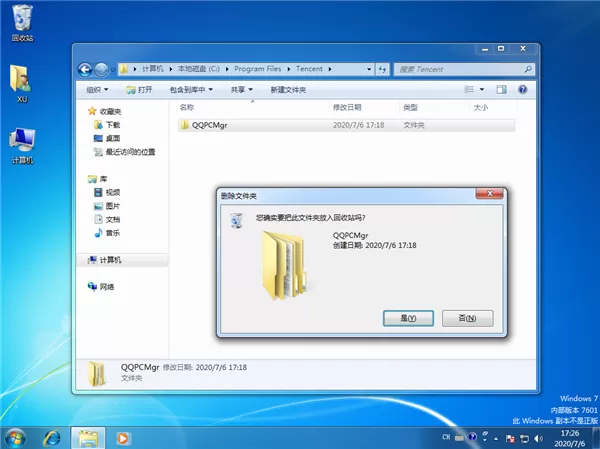Open the recent pages dropdown beside nav arrows
600x449 pixels.
[113, 70]
